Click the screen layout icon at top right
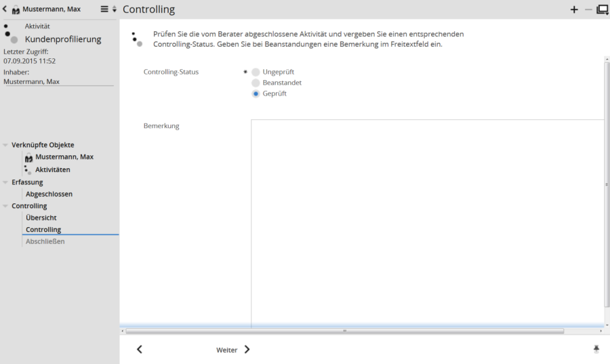Screen dimensions: 610x364 pos(602,9)
